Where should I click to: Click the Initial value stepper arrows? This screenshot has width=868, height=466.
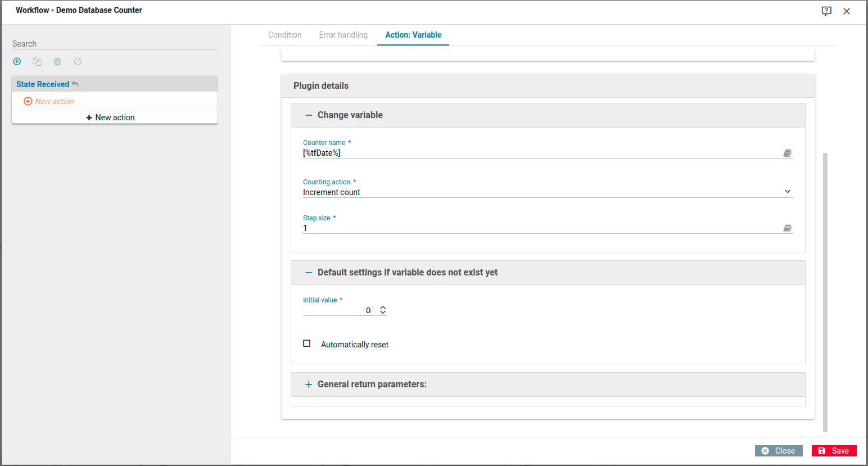383,310
